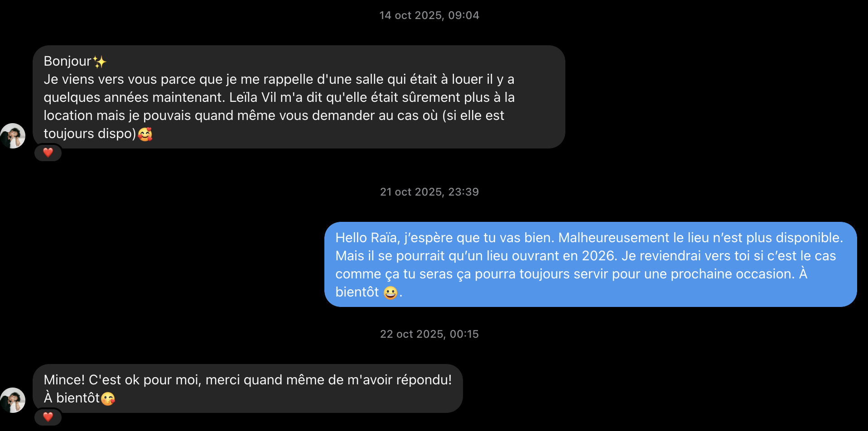
Task: Click the '22 oct 2025, 00:15' timestamp
Action: pyautogui.click(x=429, y=334)
